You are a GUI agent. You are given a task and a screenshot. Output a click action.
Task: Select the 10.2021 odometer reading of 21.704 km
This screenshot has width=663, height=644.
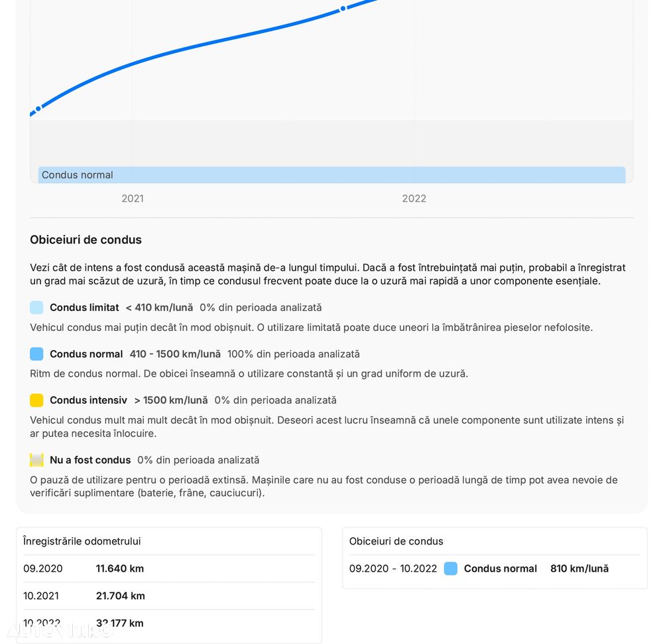(120, 596)
